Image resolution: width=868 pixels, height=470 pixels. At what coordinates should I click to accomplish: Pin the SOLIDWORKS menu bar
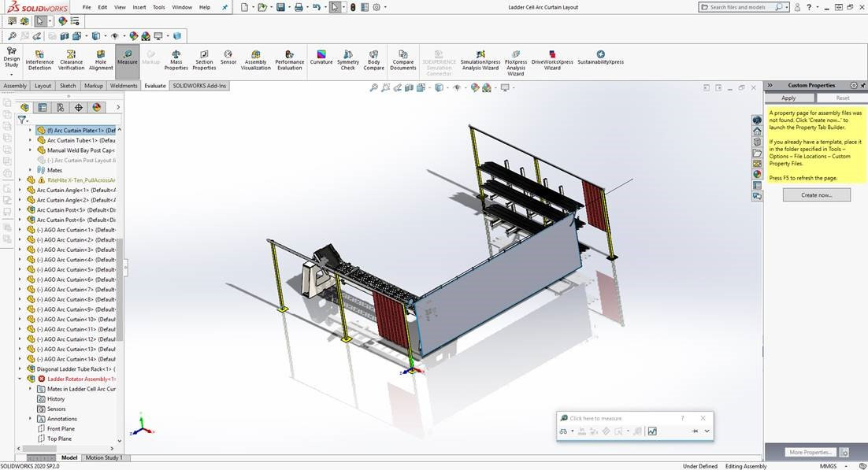coord(224,7)
